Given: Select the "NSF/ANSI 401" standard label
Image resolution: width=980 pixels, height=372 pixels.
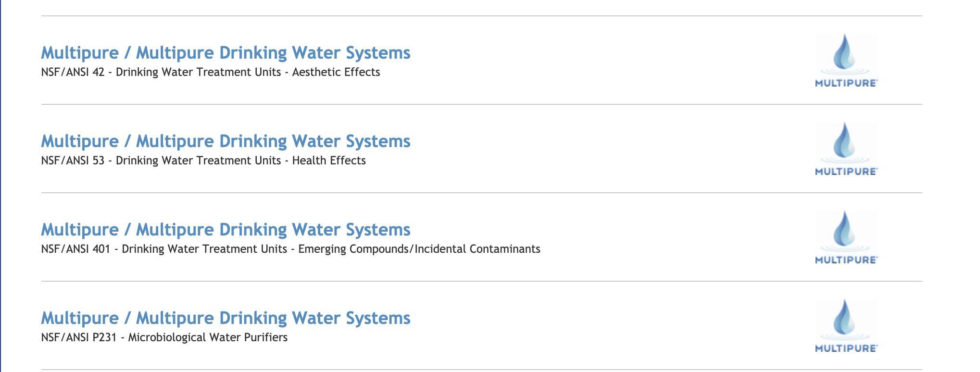Looking at the screenshot, I should pyautogui.click(x=75, y=249).
